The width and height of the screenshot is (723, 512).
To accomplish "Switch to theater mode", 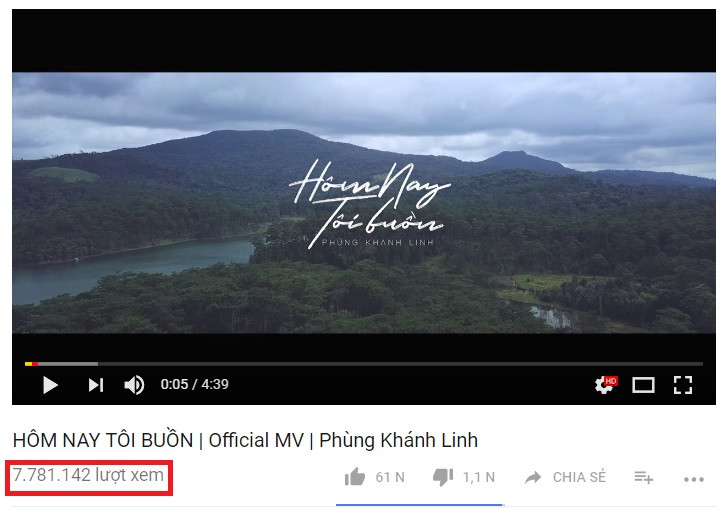I will point(643,385).
